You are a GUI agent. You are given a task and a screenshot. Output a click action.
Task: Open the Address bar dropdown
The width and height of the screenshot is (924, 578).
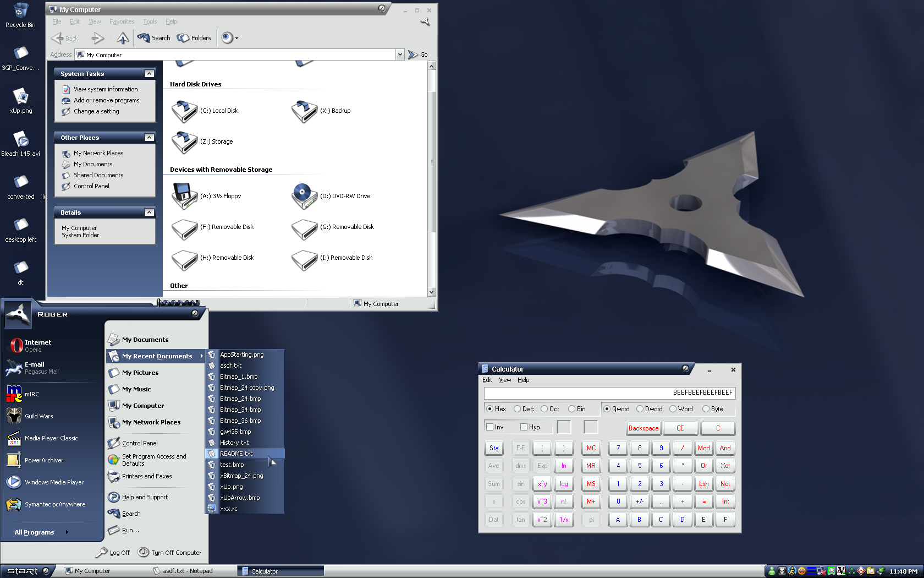click(400, 54)
